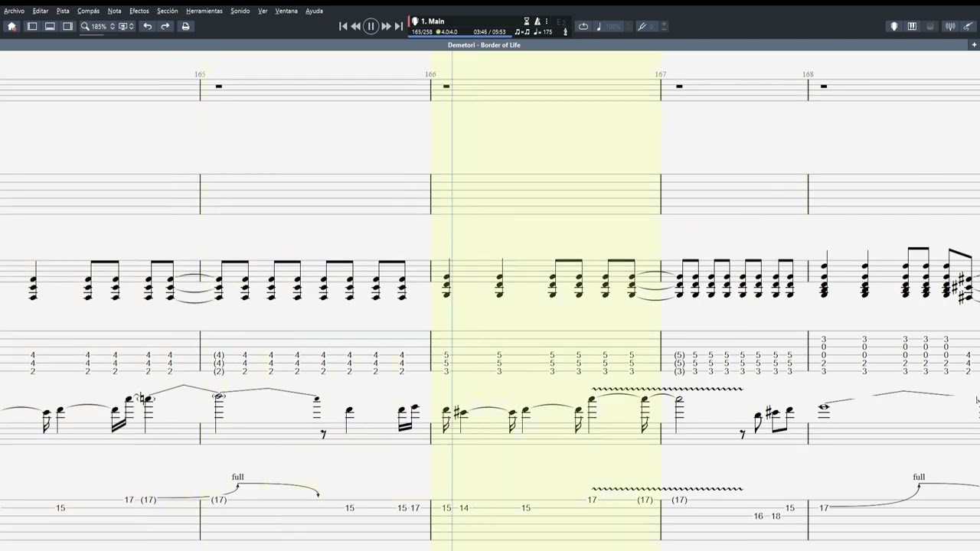Click the relative speed note icon
The height and width of the screenshot is (551, 980).
tap(599, 26)
